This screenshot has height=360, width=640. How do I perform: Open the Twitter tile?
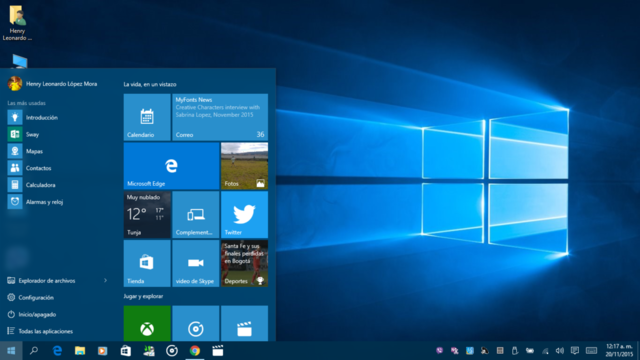[244, 215]
